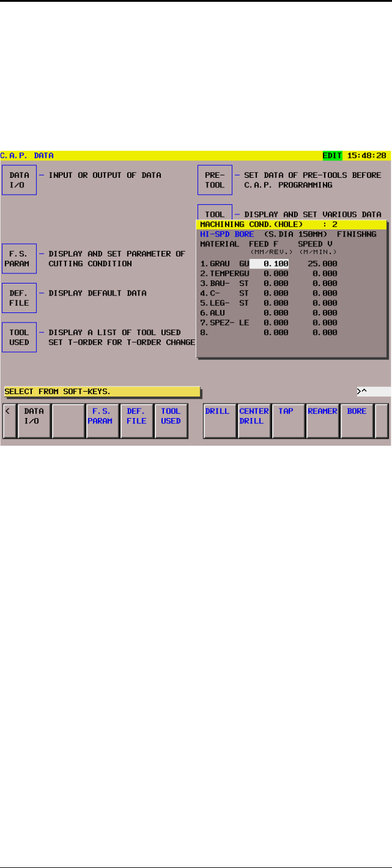
Task: Click the key-in prompt input field
Action: pos(373,392)
